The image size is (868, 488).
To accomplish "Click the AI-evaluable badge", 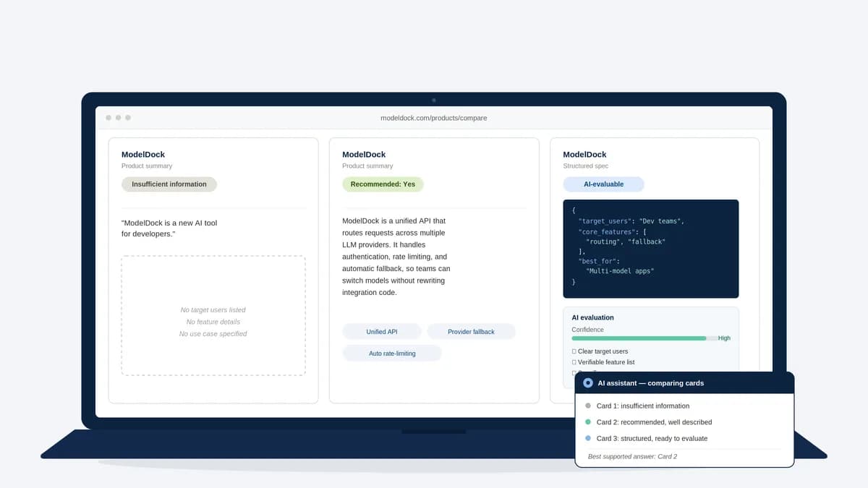I will pyautogui.click(x=603, y=184).
